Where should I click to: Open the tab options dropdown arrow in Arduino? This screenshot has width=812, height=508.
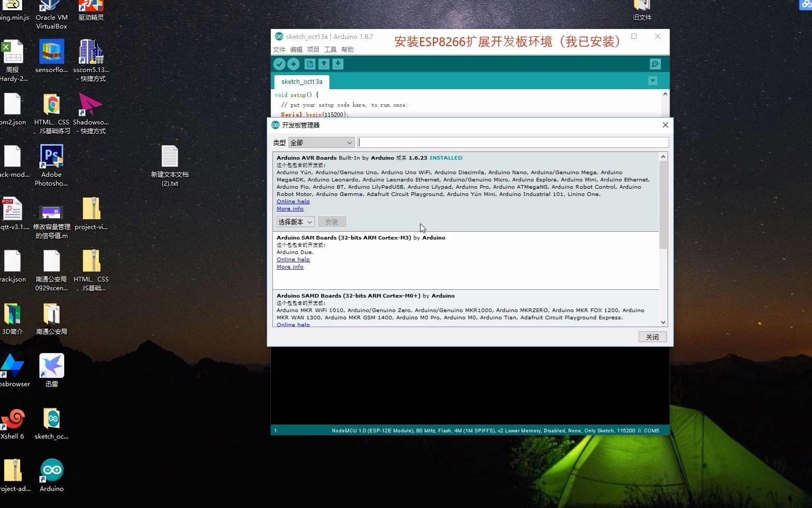pos(653,80)
